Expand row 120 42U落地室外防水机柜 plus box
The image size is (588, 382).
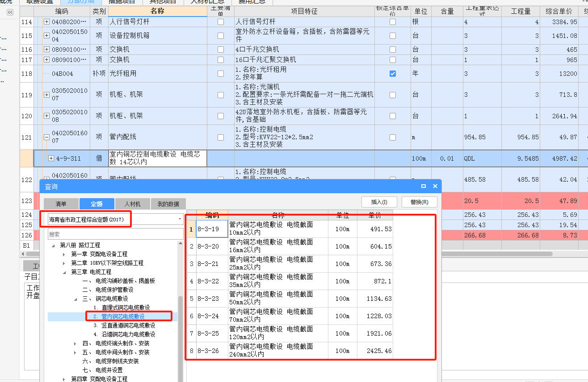pos(47,116)
